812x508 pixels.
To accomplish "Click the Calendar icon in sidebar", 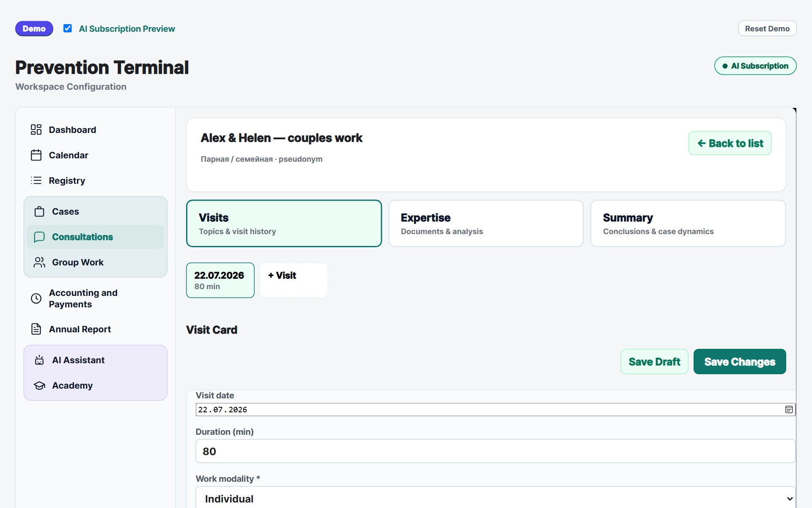I will (36, 155).
